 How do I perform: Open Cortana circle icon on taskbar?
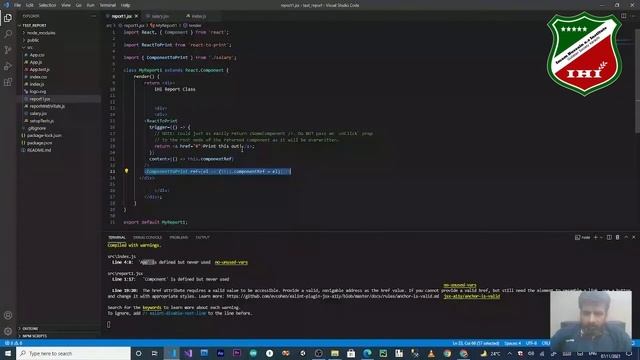(x=138, y=353)
